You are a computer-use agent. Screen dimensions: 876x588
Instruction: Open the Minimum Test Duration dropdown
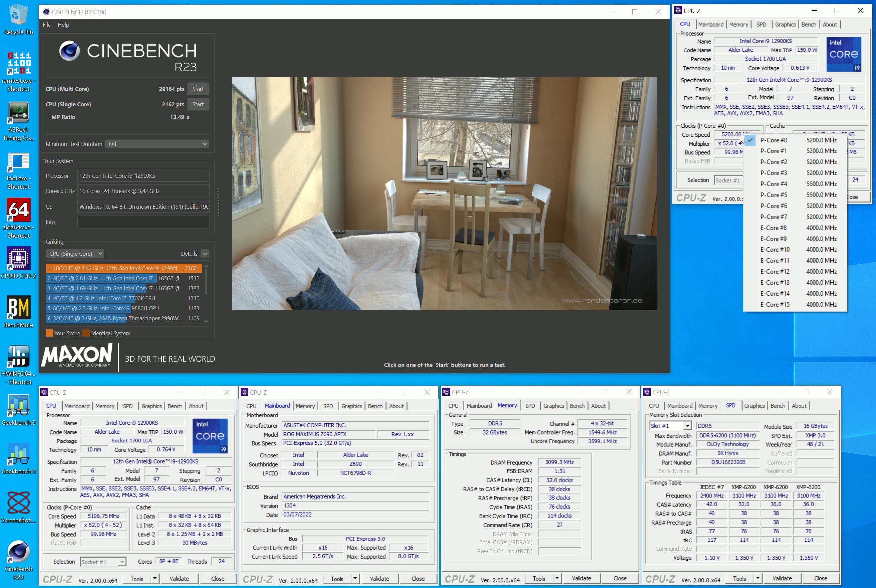coord(157,144)
